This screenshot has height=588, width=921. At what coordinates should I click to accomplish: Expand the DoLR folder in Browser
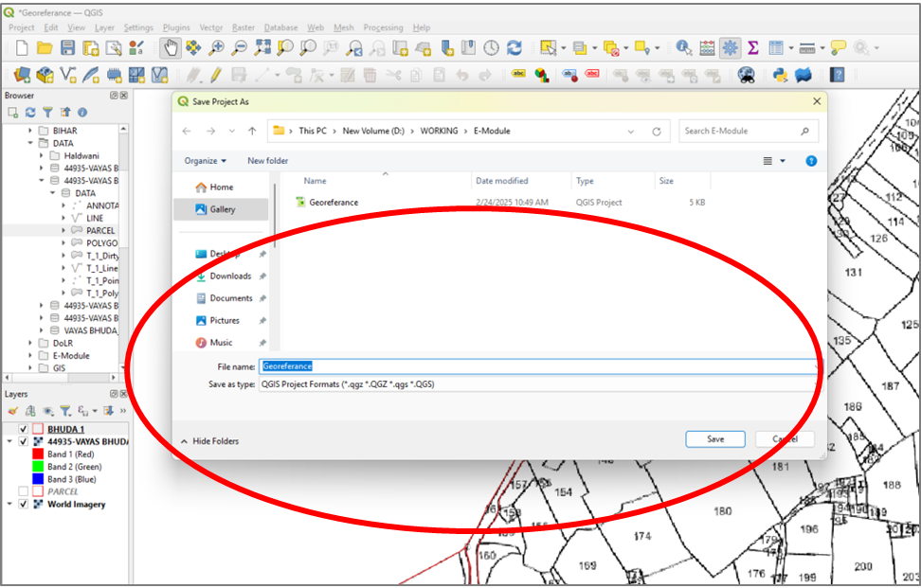pos(30,343)
